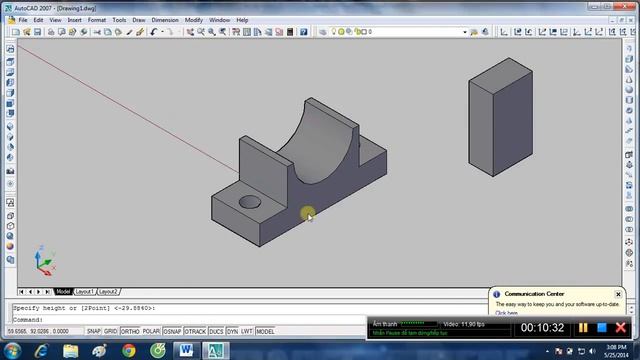Open the QuickCalc calculator icon
This screenshot has width=640, height=360.
click(x=290, y=32)
